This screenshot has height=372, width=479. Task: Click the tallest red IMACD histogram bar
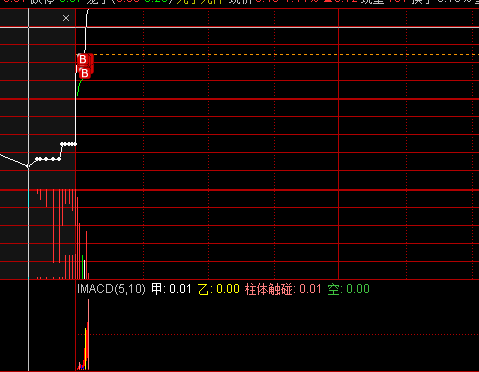[88, 334]
